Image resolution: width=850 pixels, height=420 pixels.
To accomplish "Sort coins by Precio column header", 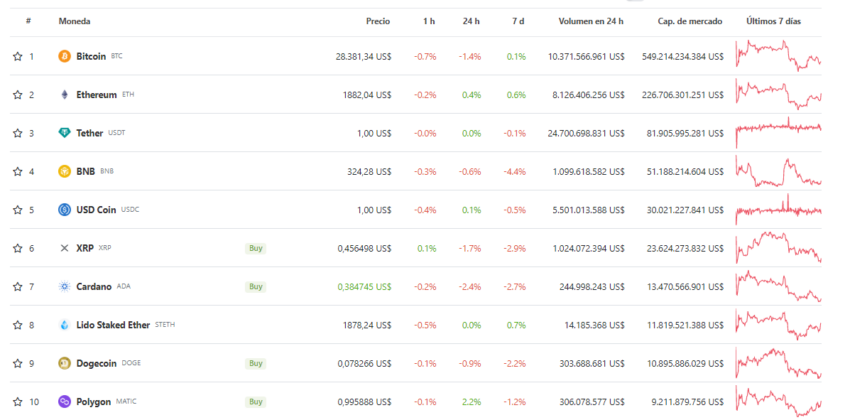I will click(377, 21).
